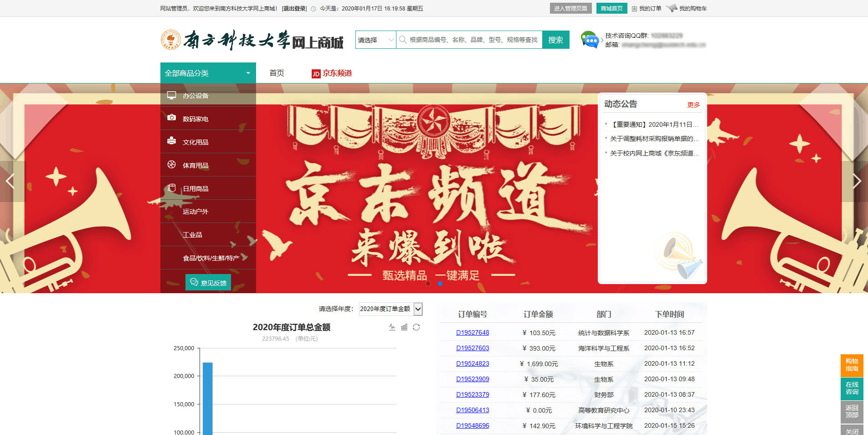Click the 下单时间 column header
The height and width of the screenshot is (435, 868).
(x=669, y=314)
